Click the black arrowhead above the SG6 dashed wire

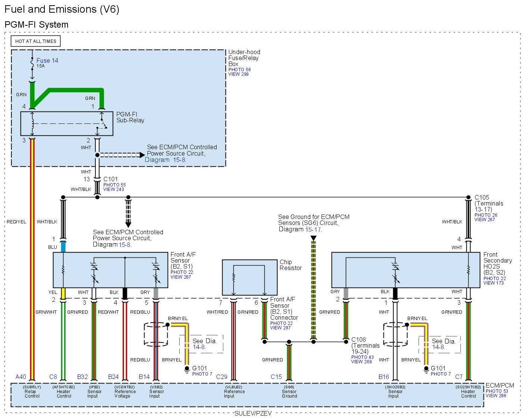click(313, 238)
